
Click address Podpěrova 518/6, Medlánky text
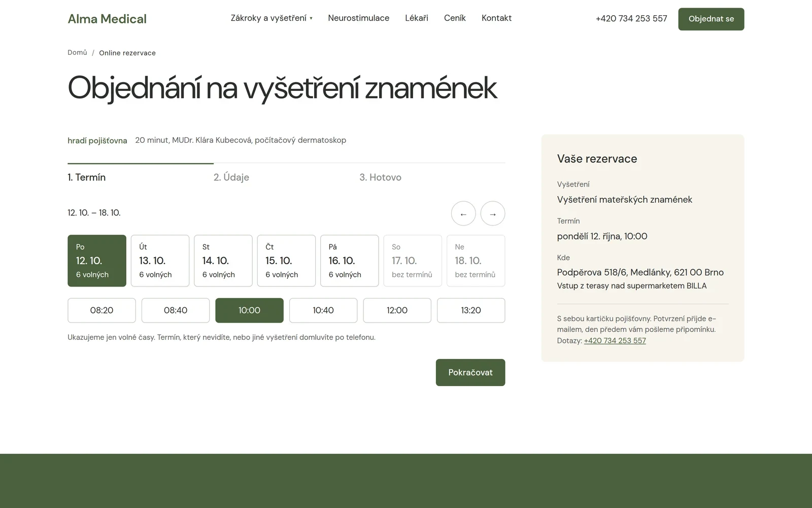640,272
